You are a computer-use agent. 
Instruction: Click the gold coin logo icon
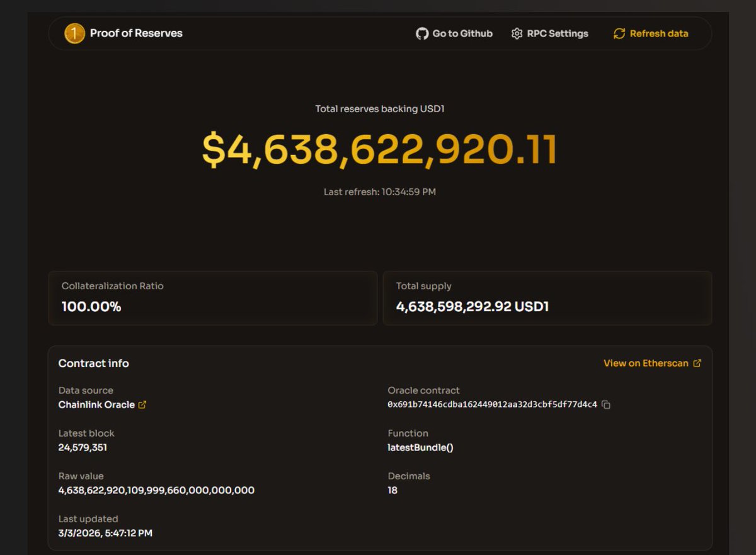pyautogui.click(x=74, y=33)
